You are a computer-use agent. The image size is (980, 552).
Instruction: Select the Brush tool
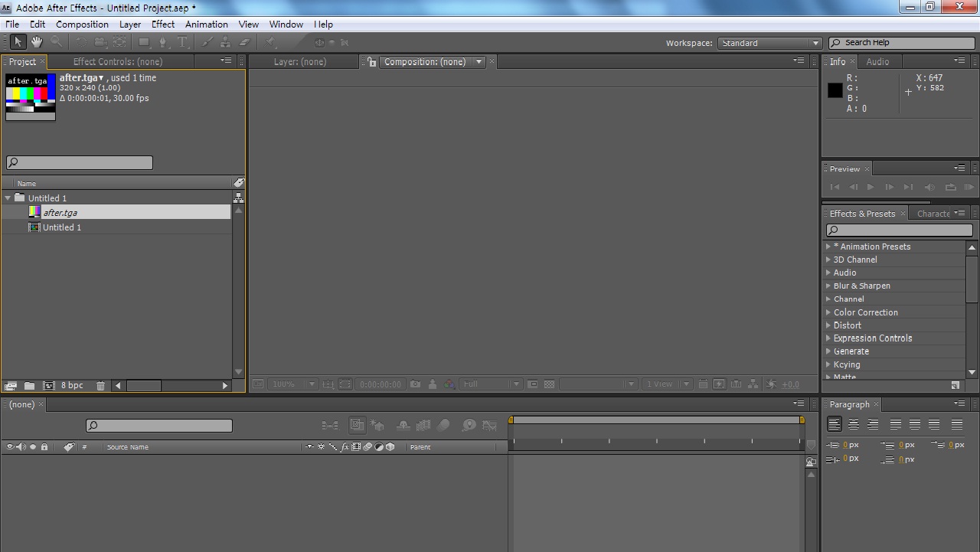pyautogui.click(x=207, y=42)
